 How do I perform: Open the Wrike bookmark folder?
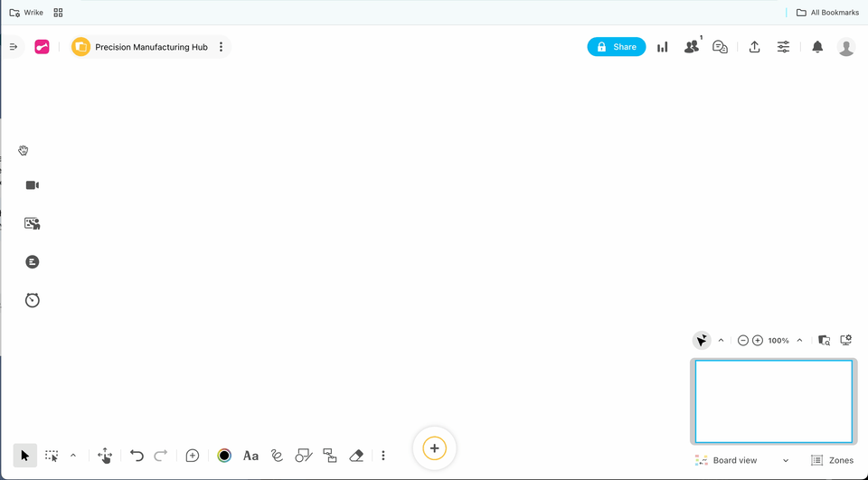point(26,13)
